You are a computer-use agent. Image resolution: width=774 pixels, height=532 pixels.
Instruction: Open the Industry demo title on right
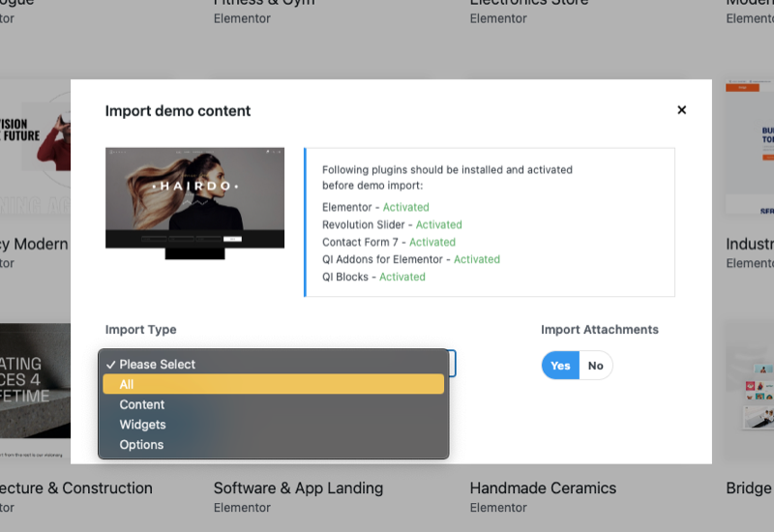(749, 244)
